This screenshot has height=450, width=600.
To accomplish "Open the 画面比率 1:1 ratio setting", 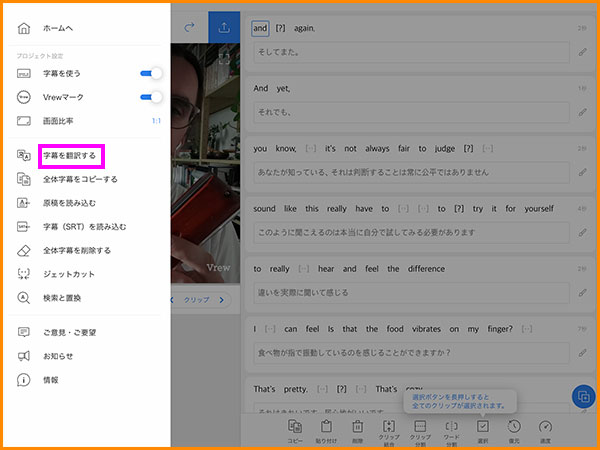I will tap(89, 121).
